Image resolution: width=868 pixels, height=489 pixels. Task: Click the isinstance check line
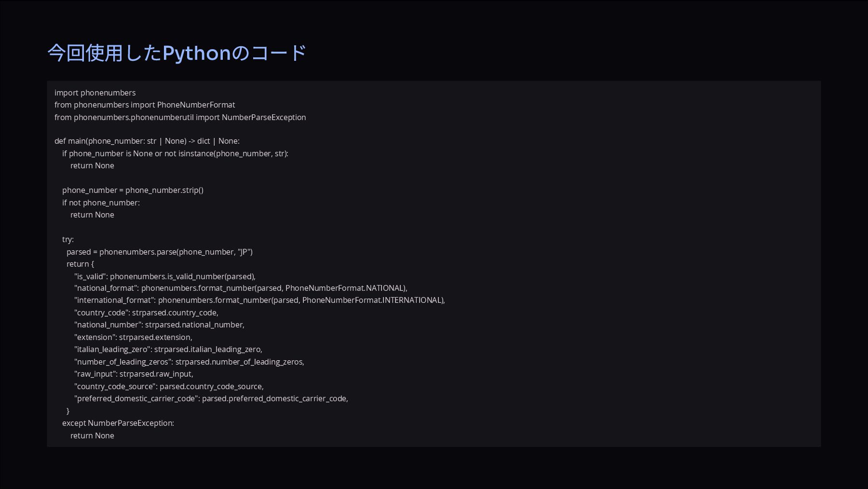coord(175,153)
